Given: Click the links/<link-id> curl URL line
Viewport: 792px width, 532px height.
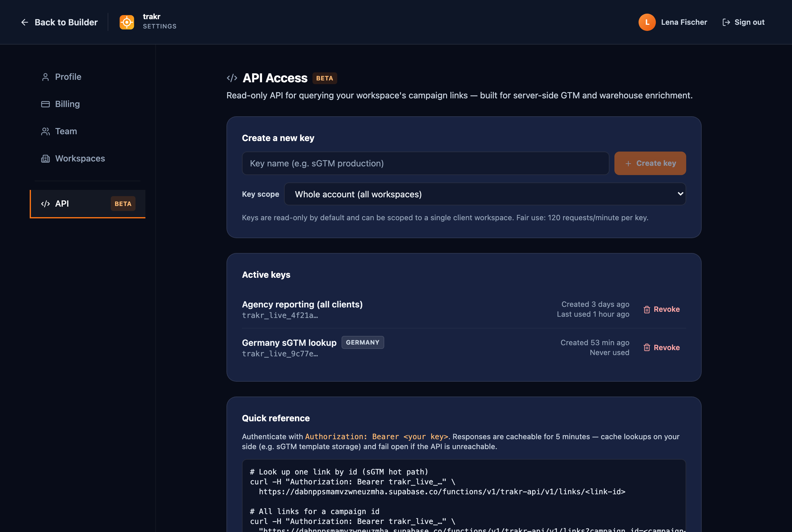Looking at the screenshot, I should pyautogui.click(x=442, y=491).
